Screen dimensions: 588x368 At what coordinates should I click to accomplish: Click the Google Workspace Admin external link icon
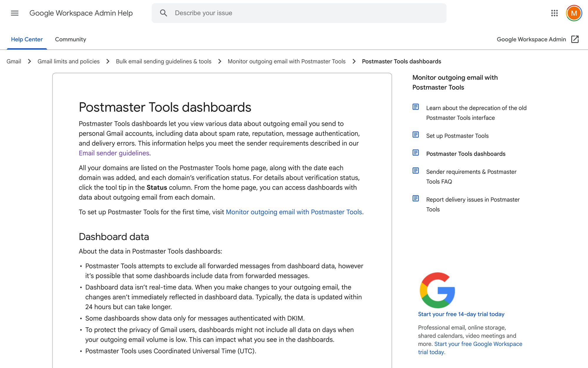(576, 39)
